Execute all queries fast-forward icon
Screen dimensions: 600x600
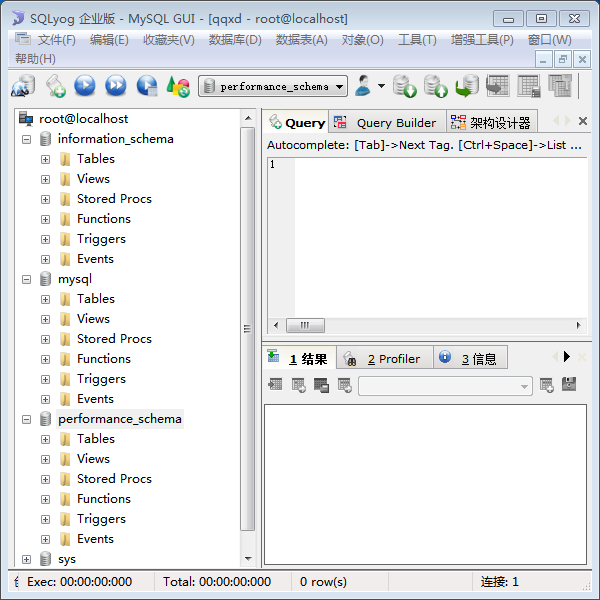[116, 85]
